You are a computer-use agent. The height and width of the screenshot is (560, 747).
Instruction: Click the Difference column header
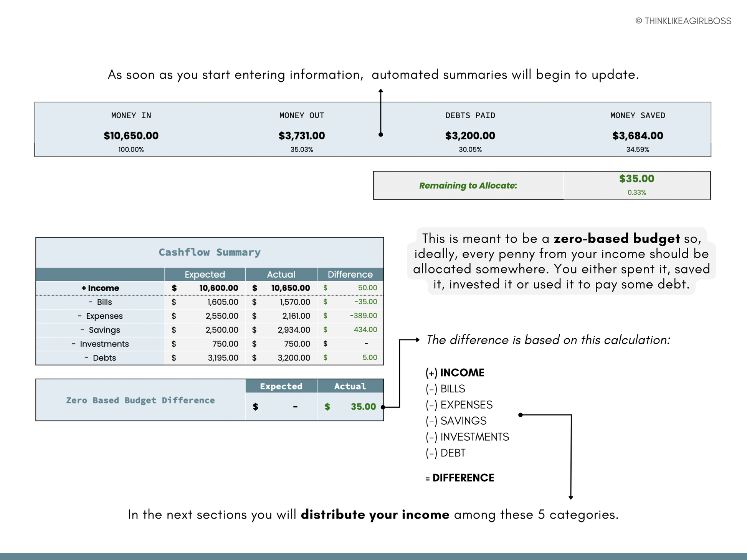[350, 274]
